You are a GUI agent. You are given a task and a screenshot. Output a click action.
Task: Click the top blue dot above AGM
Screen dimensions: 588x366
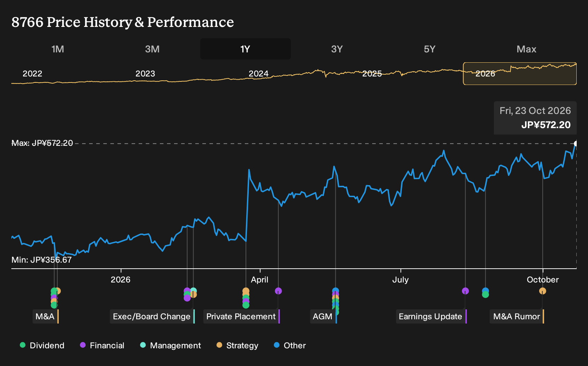pos(335,291)
